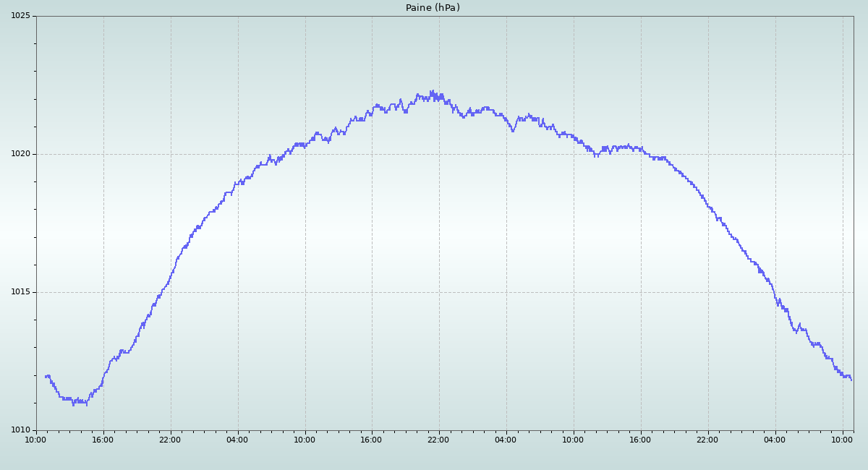This screenshot has width=868, height=470.
Task: Select the rightmost 10:00 x-axis label
Action: pos(842,440)
